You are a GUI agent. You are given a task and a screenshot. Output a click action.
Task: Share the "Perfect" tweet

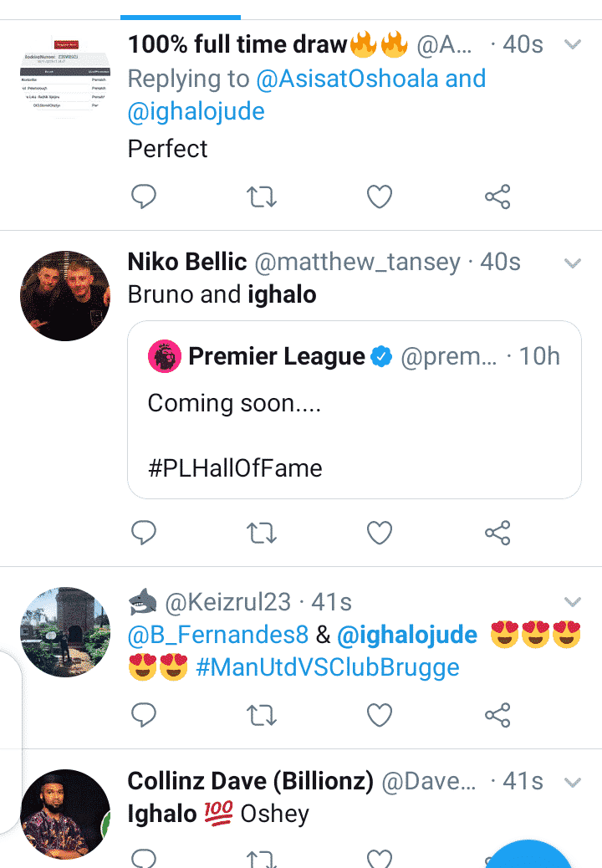(x=497, y=197)
